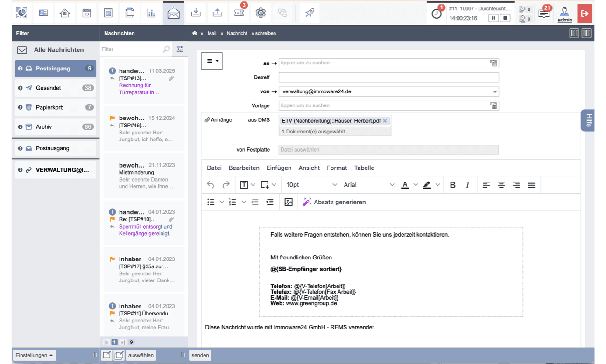Screen dimensions: 606x364
Task: Toggle italic formatting in the editor
Action: pos(467,185)
